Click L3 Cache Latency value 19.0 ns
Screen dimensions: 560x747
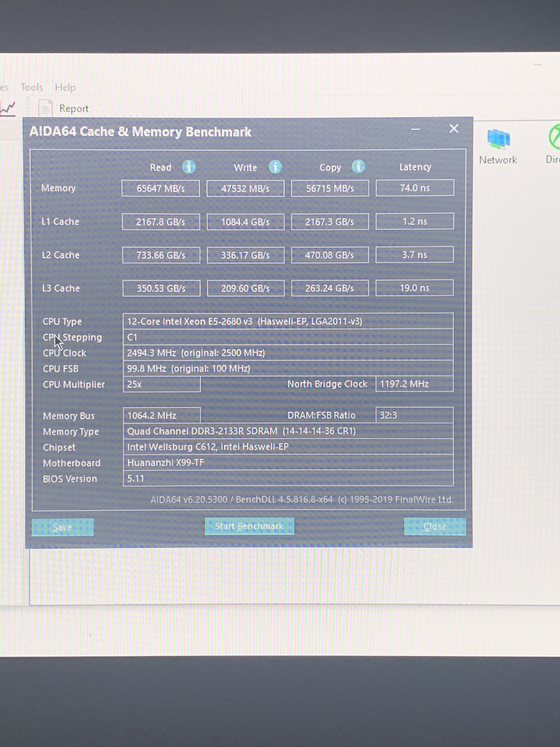[x=415, y=288]
